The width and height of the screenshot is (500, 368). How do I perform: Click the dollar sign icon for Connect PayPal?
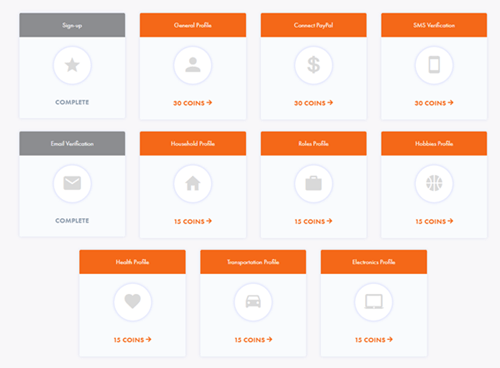pos(313,65)
